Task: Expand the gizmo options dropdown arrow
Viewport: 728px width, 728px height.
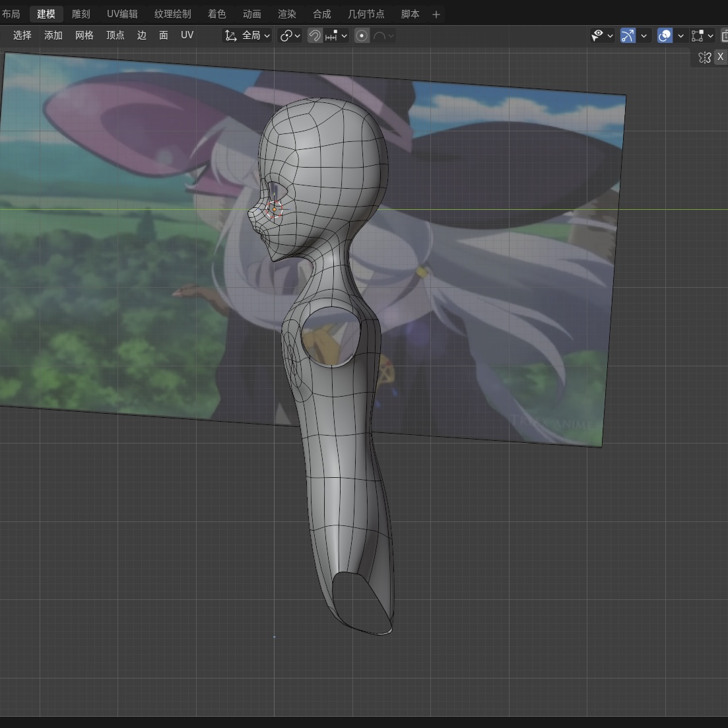Action: (644, 36)
